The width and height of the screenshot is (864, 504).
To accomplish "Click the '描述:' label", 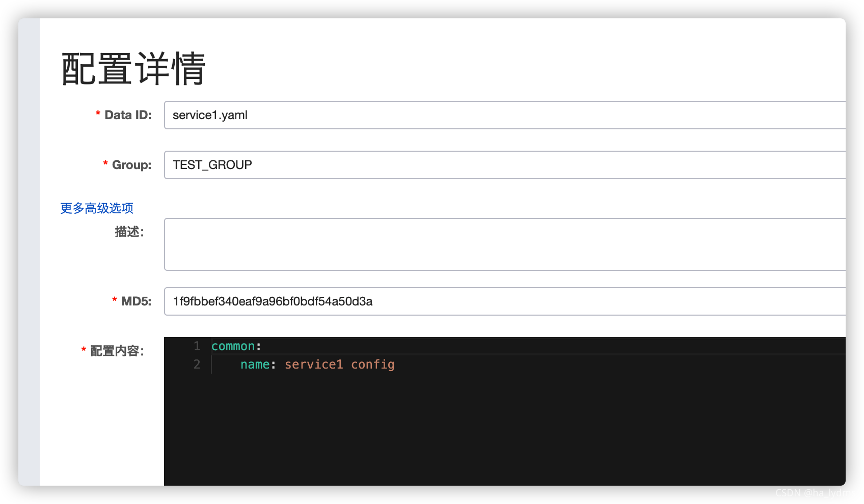I will coord(129,232).
